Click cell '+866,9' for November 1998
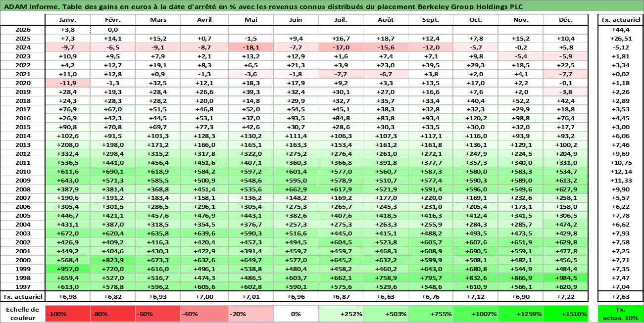This screenshot has height=323, width=644. [x=520, y=278]
